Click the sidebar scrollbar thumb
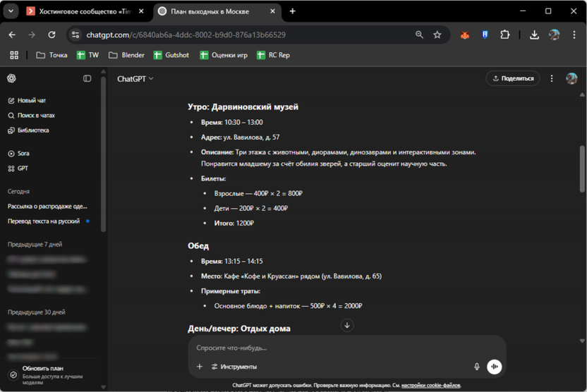Screen dimensions: 587x392 point(103,154)
